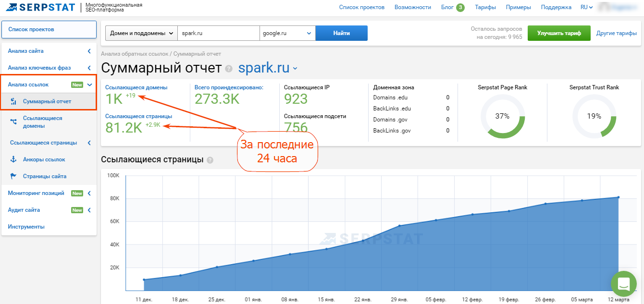Click the flag icon beside Страницы сайта
The width and height of the screenshot is (644, 304).
(13, 176)
